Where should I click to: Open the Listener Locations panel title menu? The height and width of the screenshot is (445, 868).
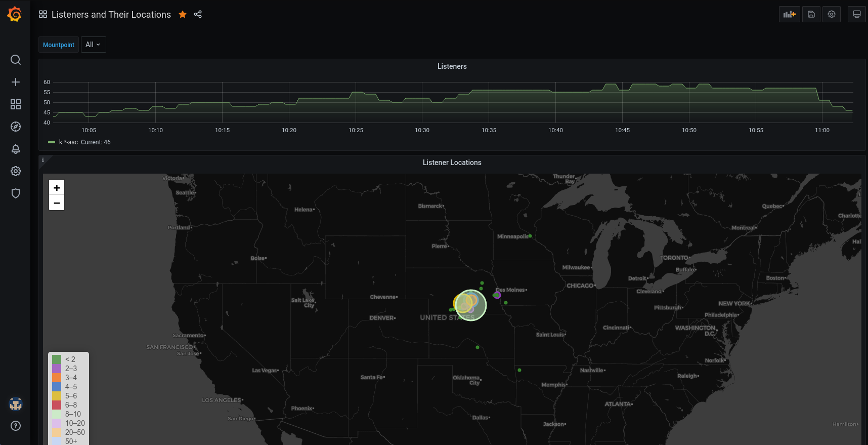(x=452, y=163)
